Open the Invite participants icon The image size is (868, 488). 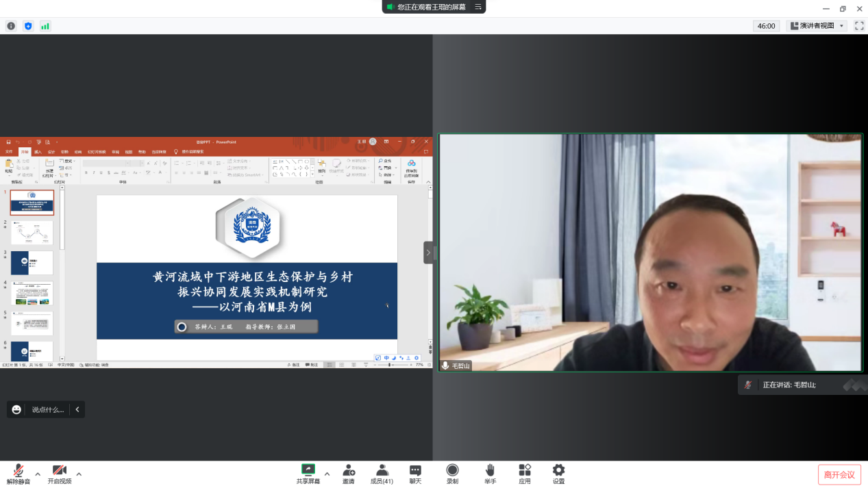[349, 474]
